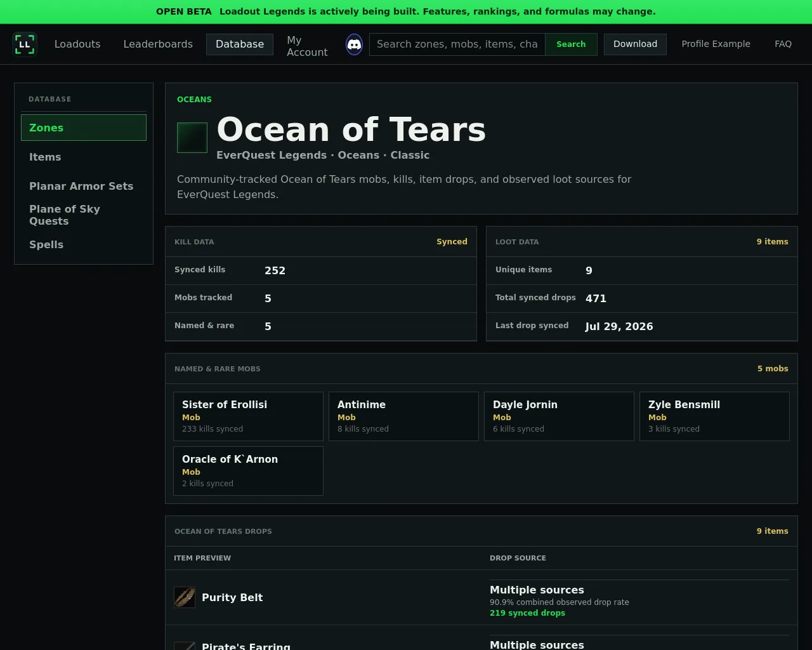The height and width of the screenshot is (650, 812).
Task: Click the Synced status in Kill Data
Action: pyautogui.click(x=452, y=242)
